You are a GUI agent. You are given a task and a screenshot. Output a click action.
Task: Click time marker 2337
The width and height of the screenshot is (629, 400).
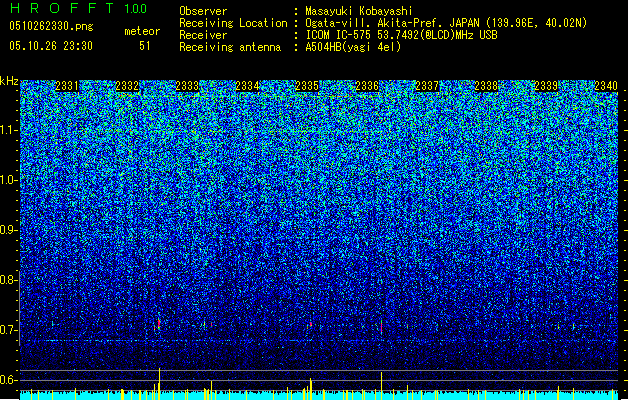pyautogui.click(x=427, y=86)
